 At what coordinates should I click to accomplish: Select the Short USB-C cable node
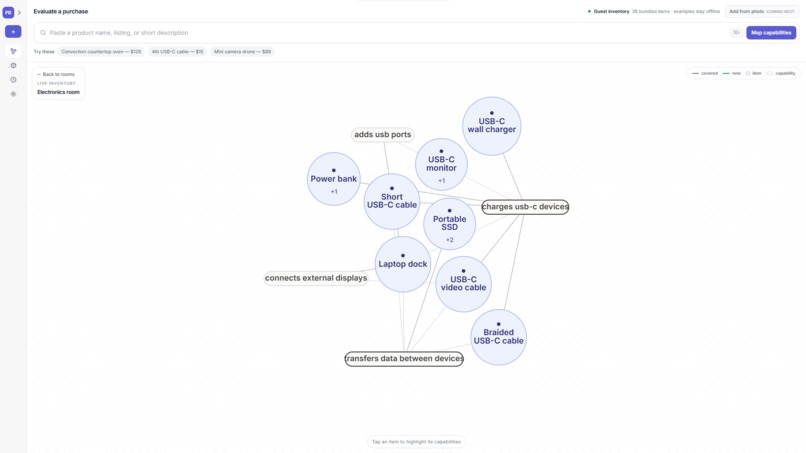coord(392,202)
